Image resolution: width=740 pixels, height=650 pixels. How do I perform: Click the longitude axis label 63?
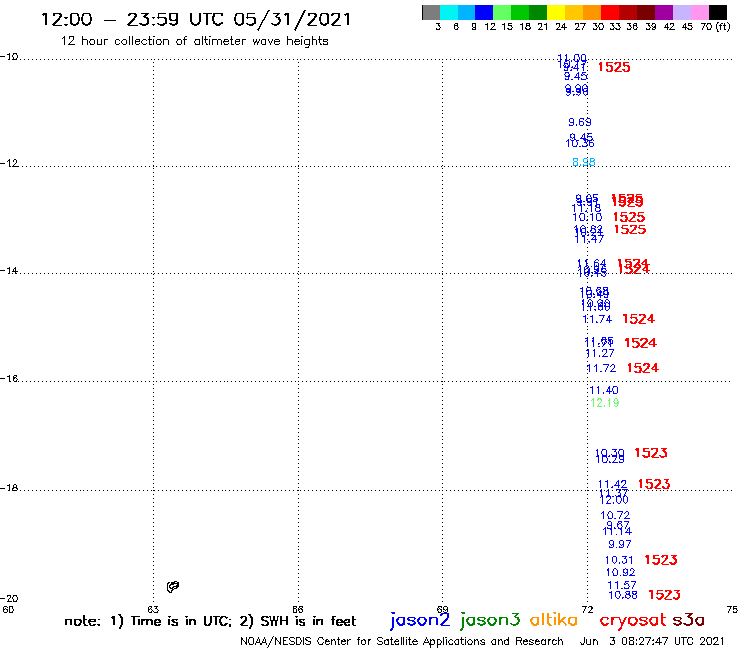pos(153,609)
